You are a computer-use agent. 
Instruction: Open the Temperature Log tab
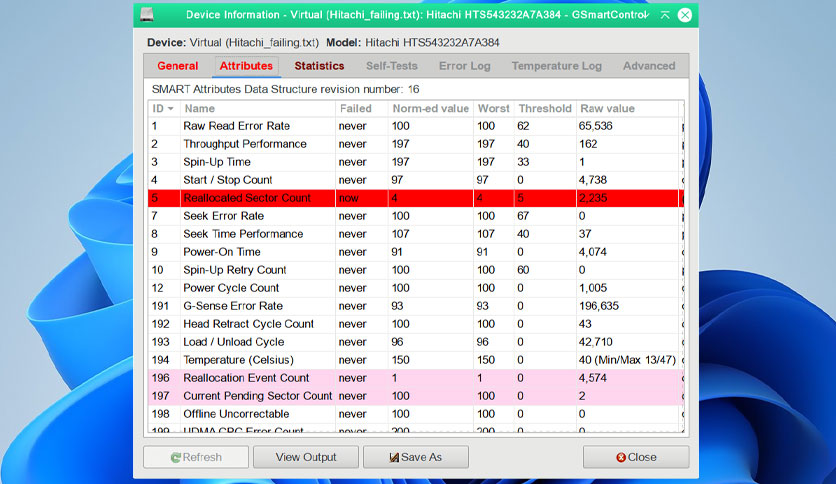pyautogui.click(x=557, y=66)
